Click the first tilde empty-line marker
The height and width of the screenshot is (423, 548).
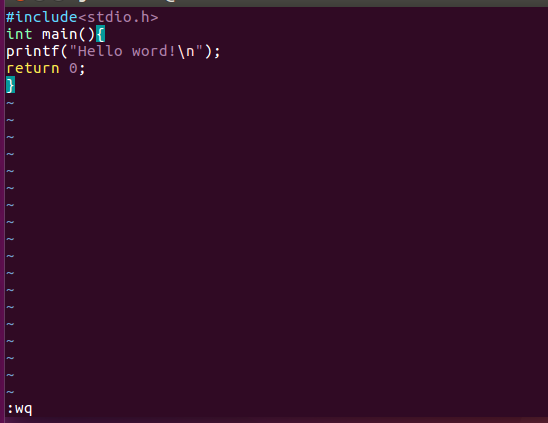(10, 103)
